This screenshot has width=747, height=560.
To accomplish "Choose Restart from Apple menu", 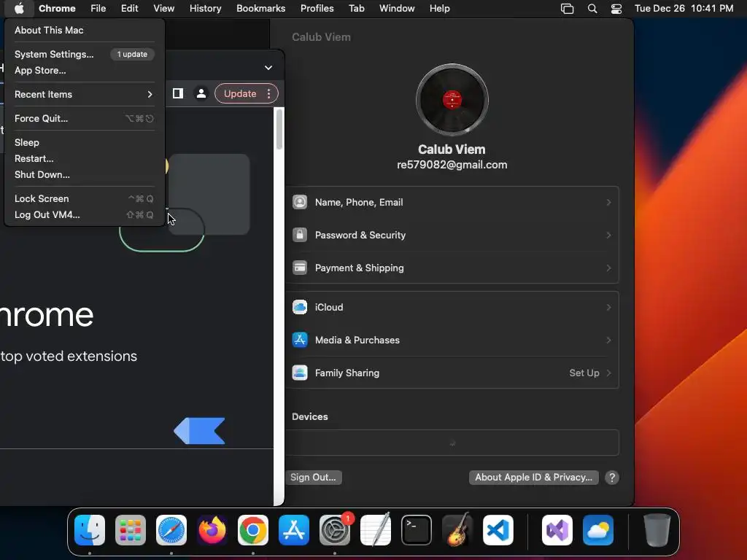I will click(x=84, y=158).
